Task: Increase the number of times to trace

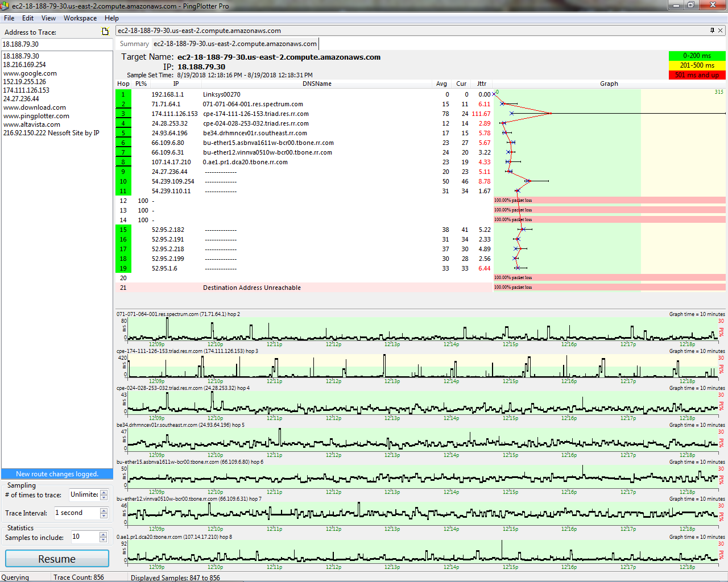Action: tap(104, 492)
